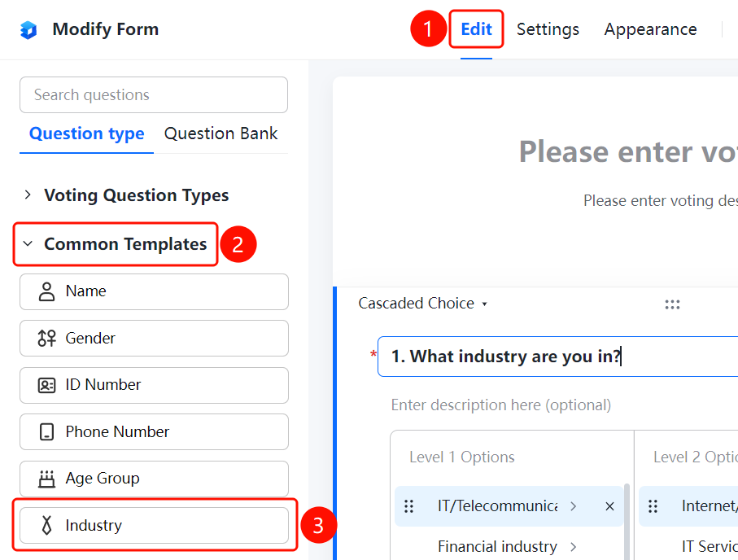
Task: Click the IT/Telecommunications option drag handle
Action: [409, 506]
